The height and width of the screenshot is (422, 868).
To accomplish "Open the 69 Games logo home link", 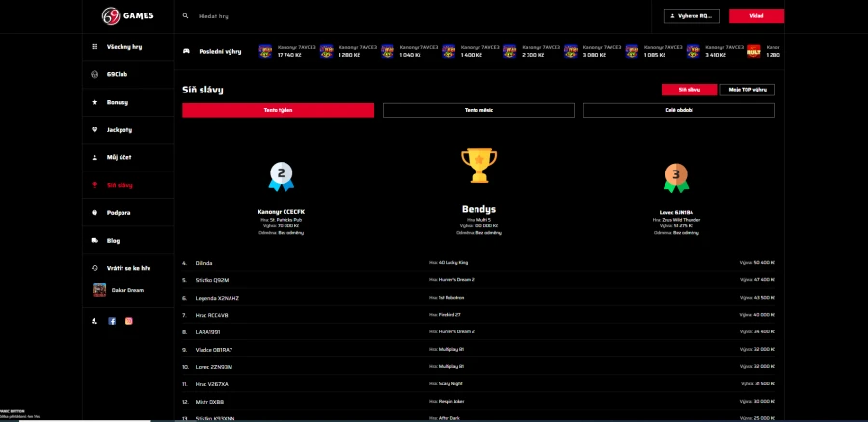I will pyautogui.click(x=128, y=16).
